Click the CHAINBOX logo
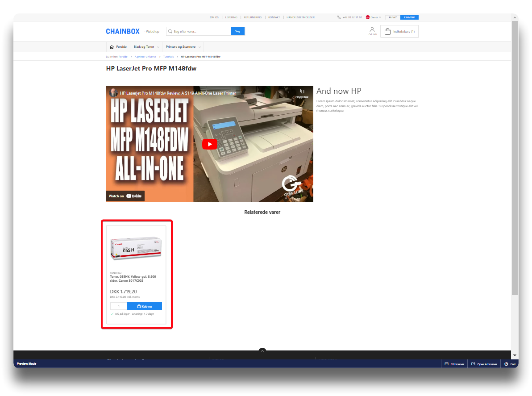The height and width of the screenshot is (396, 532). point(122,32)
